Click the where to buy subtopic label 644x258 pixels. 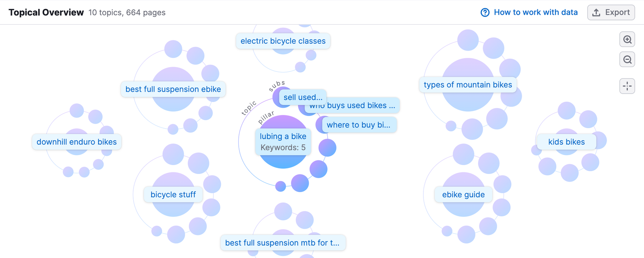coord(358,125)
